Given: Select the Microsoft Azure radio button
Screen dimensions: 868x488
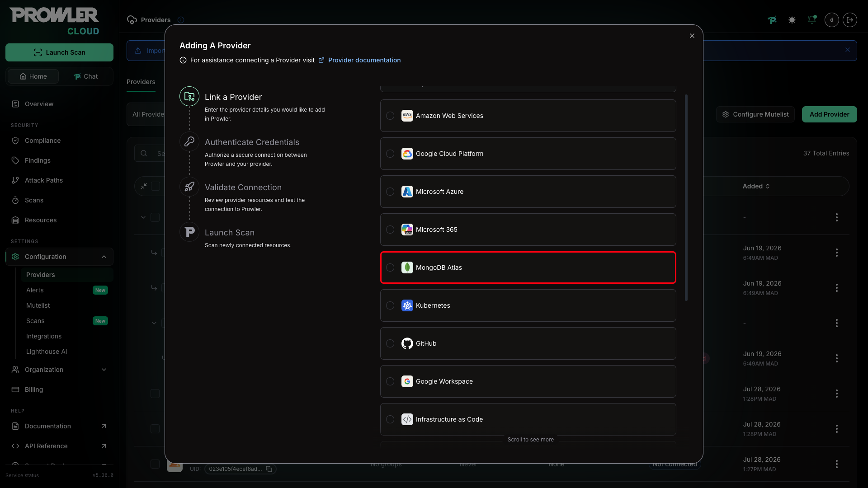Looking at the screenshot, I should (390, 192).
